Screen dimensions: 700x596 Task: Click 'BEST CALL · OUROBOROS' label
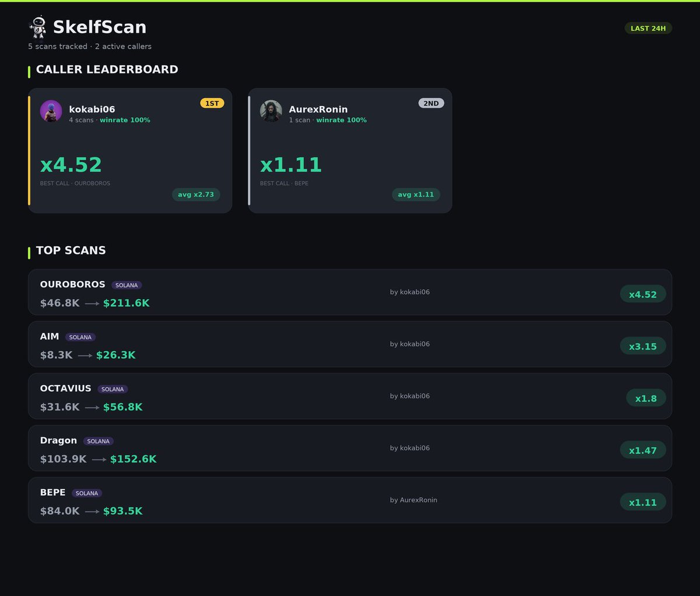pyautogui.click(x=75, y=183)
